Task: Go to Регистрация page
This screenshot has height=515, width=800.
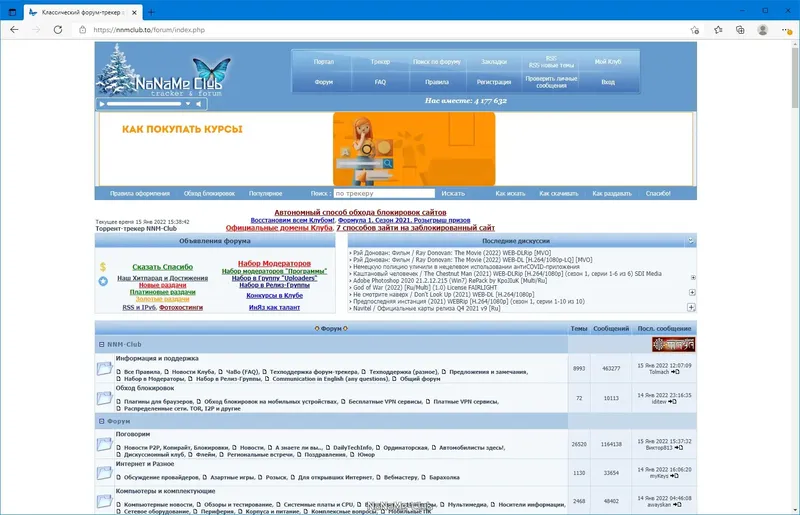Action: [494, 82]
